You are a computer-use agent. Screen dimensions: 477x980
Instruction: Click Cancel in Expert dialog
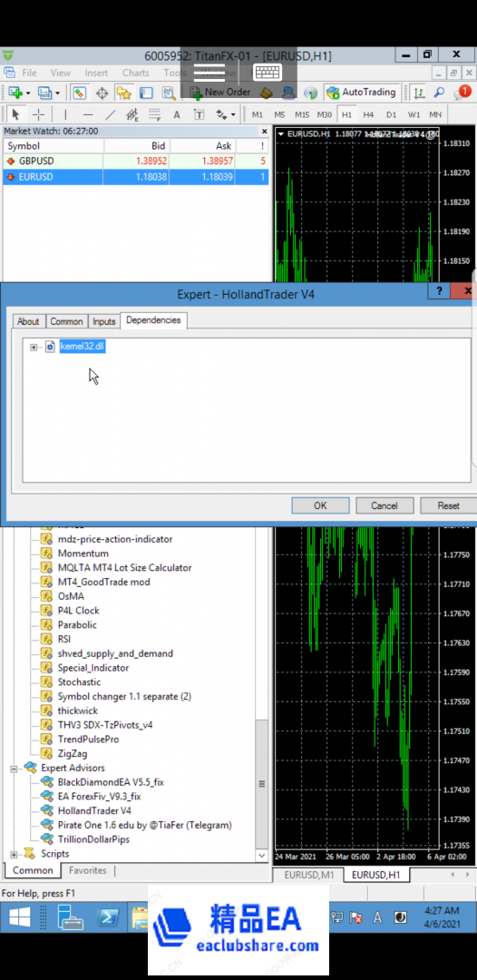pos(385,505)
